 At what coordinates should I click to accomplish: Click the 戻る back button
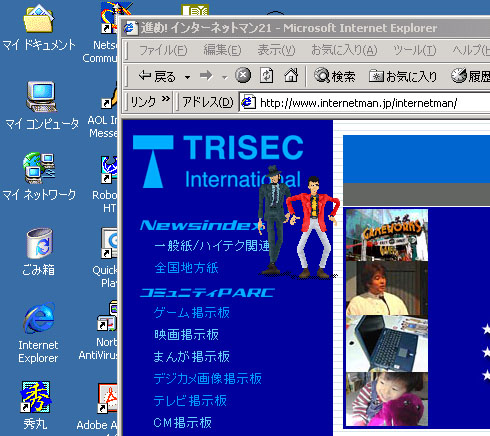157,76
